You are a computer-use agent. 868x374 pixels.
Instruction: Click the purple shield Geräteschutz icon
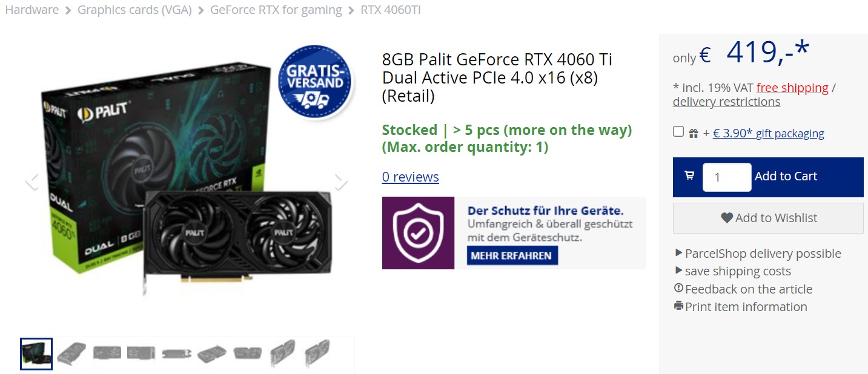418,233
